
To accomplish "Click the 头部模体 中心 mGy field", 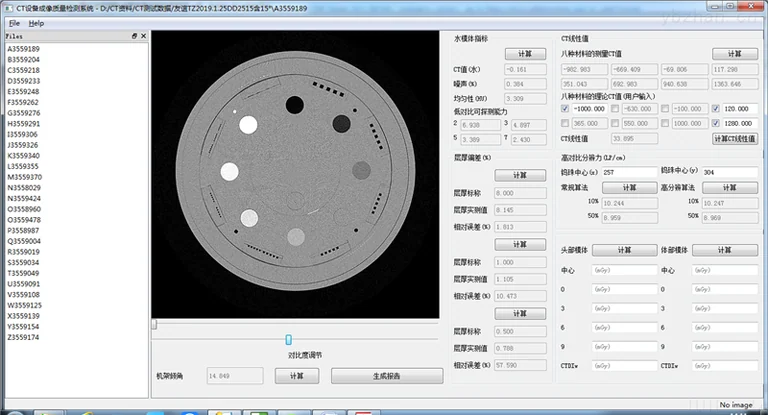I will 624,270.
